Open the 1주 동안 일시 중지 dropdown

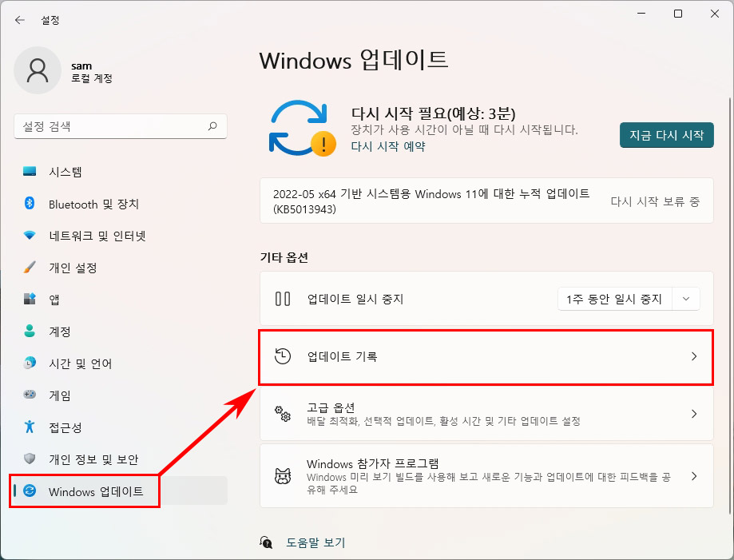coord(628,299)
